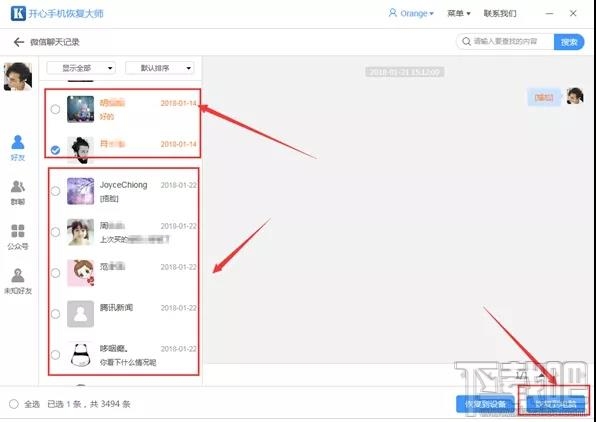
Task: Click 腾讯新闻 gray placeholder avatar
Action: pos(81,314)
